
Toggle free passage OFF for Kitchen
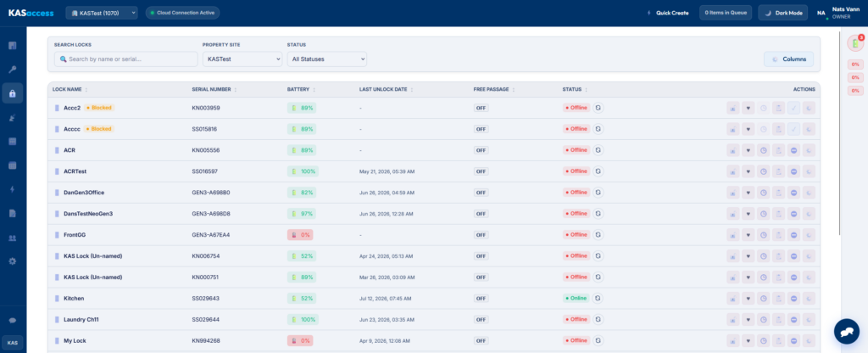click(481, 298)
